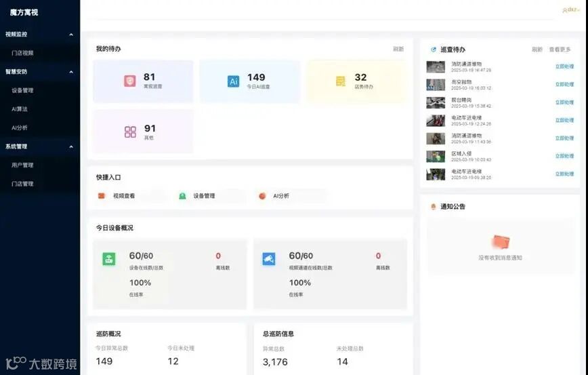Click the 通知公告 bell icon
Viewport: 588px width, 375px height.
pyautogui.click(x=433, y=206)
